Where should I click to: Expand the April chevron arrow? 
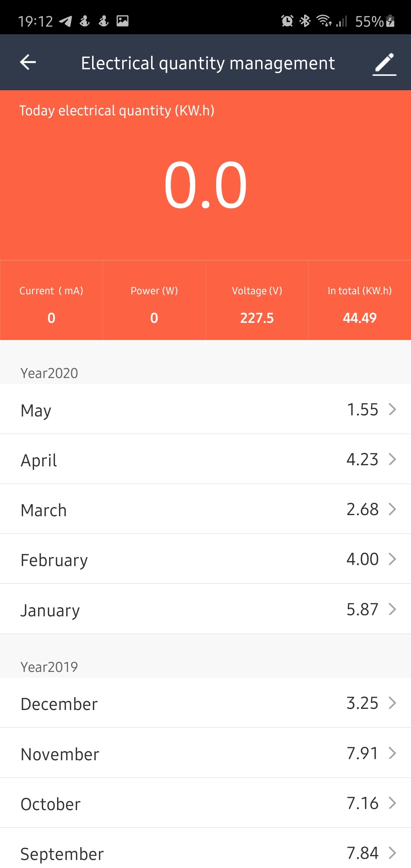tap(392, 459)
